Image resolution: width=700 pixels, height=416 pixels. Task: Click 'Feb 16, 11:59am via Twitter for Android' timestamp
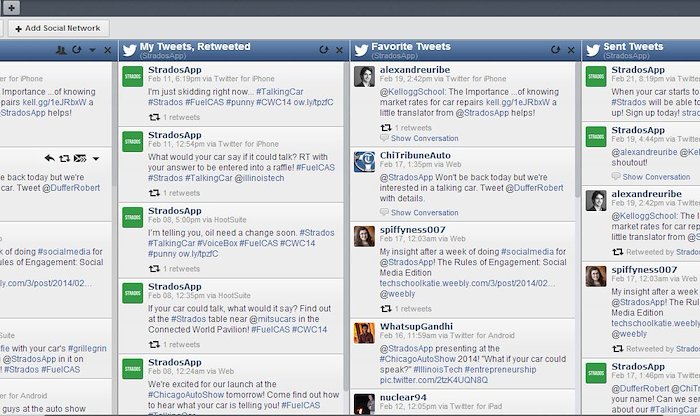(447, 335)
